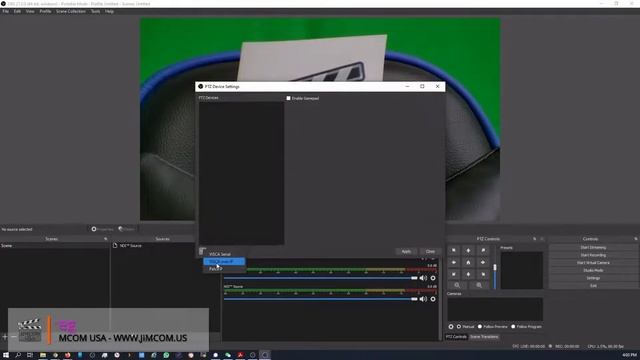Viewport: 640px width, 360px height.
Task: Open source Properties button
Action: point(102,229)
